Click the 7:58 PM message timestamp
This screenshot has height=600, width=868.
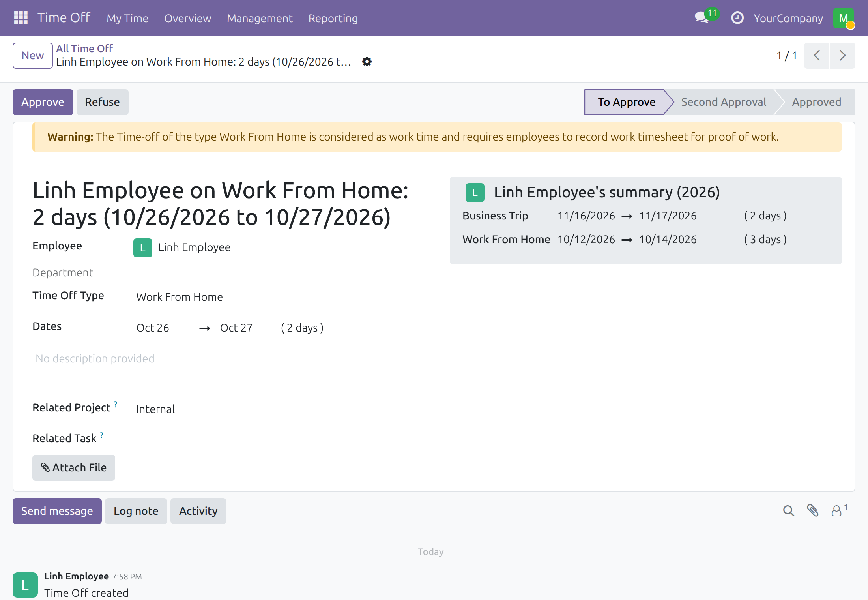tap(127, 576)
